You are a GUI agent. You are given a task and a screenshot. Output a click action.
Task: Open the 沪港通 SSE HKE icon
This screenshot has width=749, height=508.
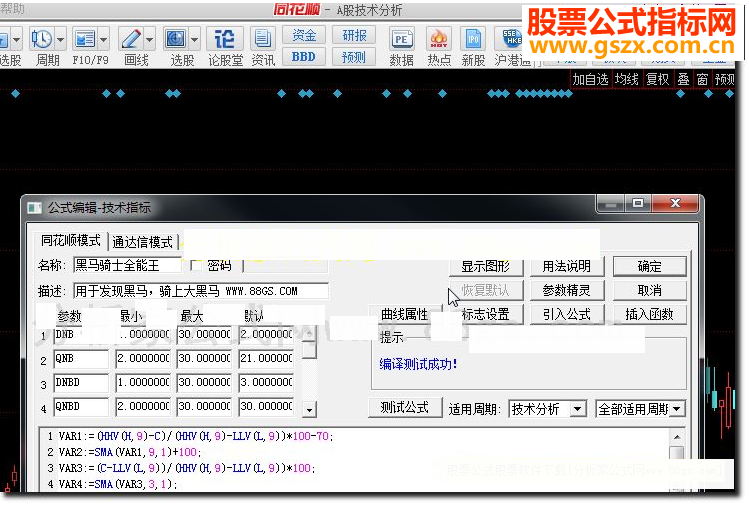512,39
